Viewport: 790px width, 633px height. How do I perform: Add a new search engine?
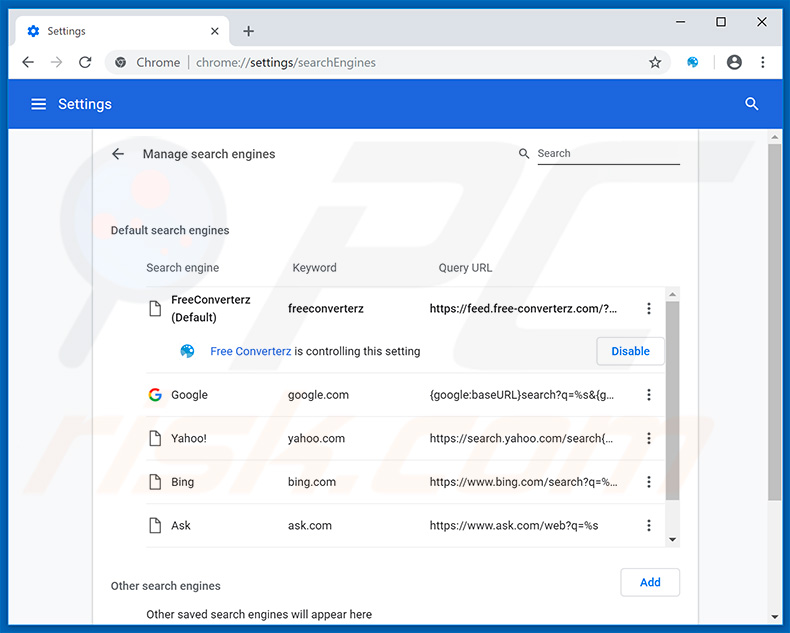tap(650, 582)
